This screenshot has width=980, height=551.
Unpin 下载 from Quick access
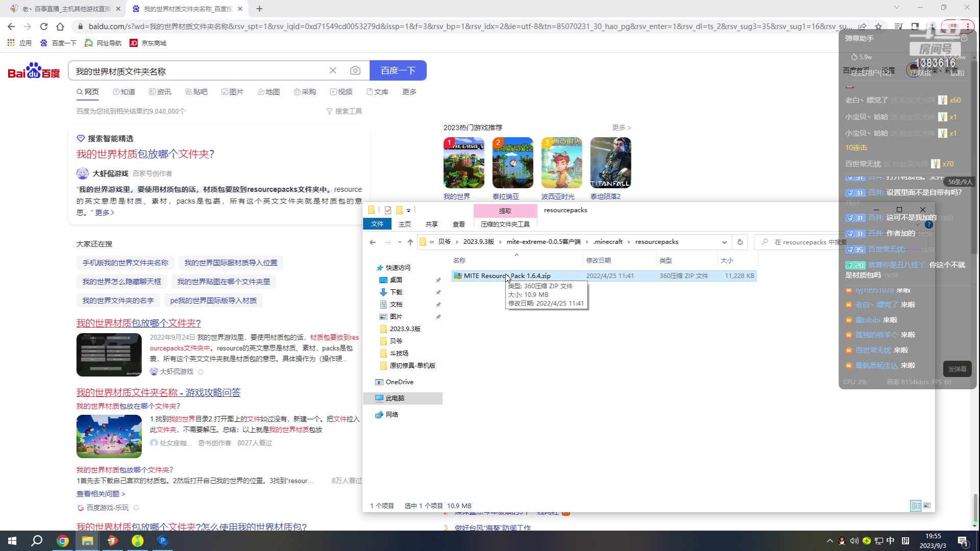tap(438, 292)
